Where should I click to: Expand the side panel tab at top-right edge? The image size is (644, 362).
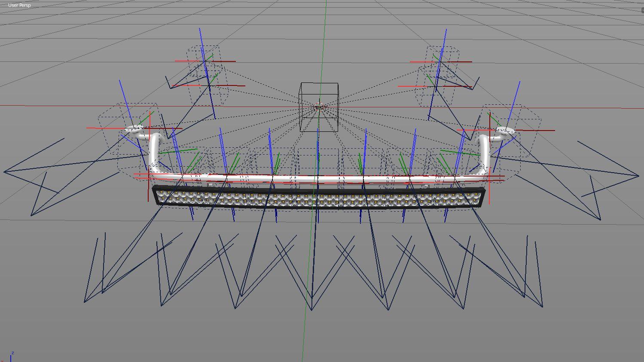pos(642,10)
